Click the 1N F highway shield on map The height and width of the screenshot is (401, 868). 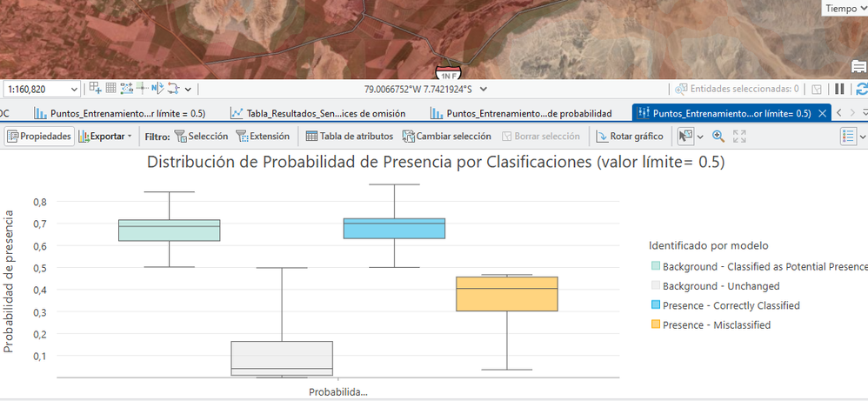tap(447, 74)
